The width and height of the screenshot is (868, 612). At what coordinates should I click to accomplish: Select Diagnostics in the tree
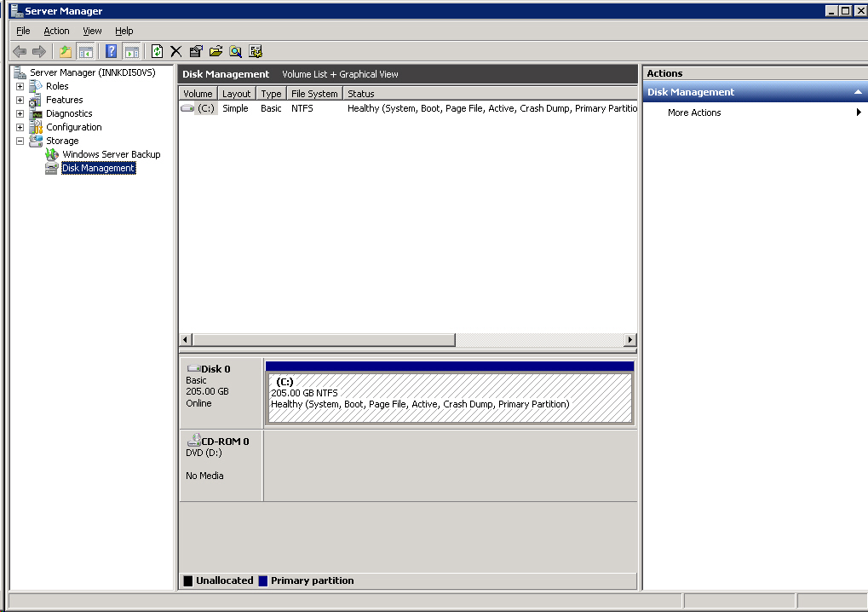[x=69, y=113]
